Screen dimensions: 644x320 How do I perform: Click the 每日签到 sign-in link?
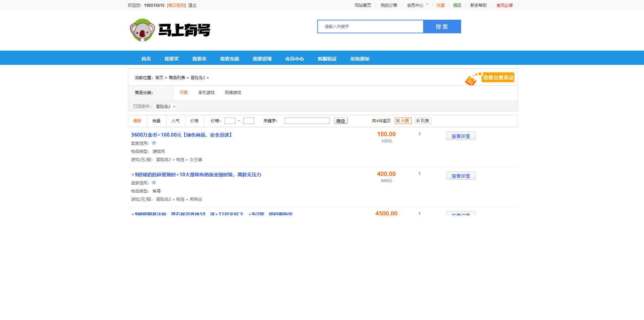(176, 5)
